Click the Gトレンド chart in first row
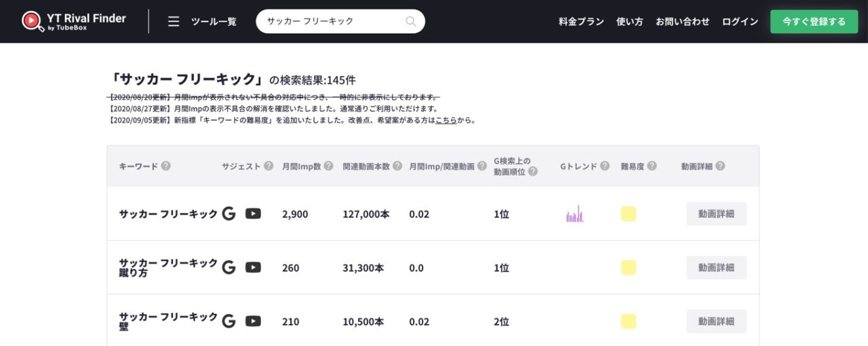The width and height of the screenshot is (868, 346). pyautogui.click(x=575, y=214)
